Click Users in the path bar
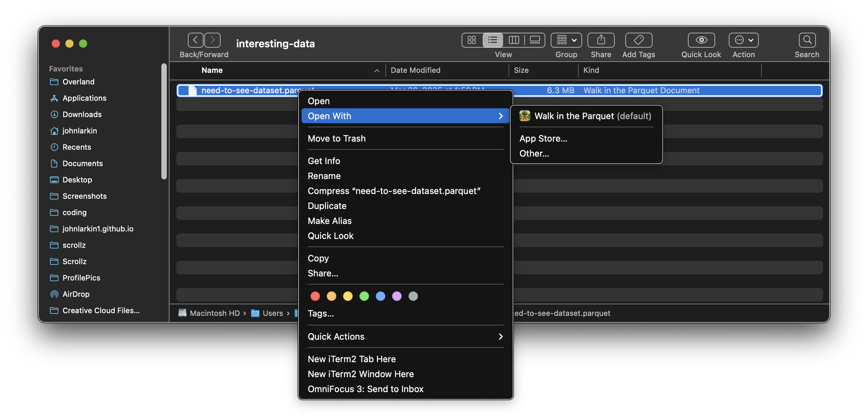The height and width of the screenshot is (418, 868). pos(267,313)
